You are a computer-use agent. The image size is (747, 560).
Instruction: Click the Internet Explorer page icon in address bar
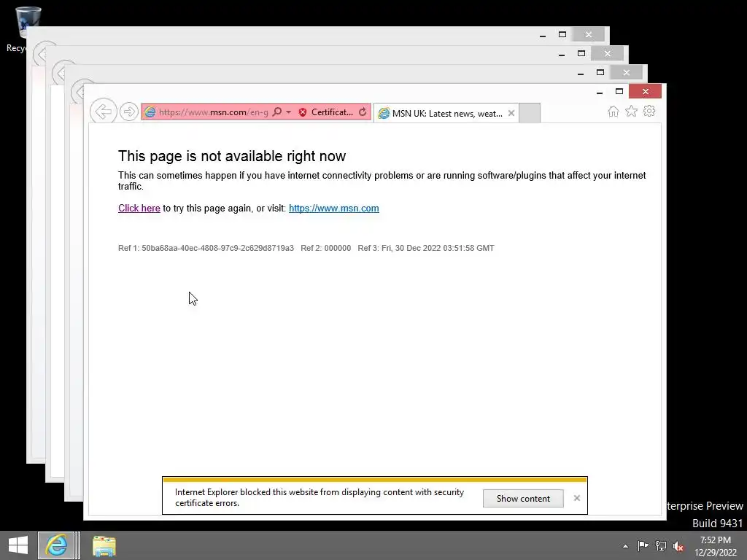(150, 112)
